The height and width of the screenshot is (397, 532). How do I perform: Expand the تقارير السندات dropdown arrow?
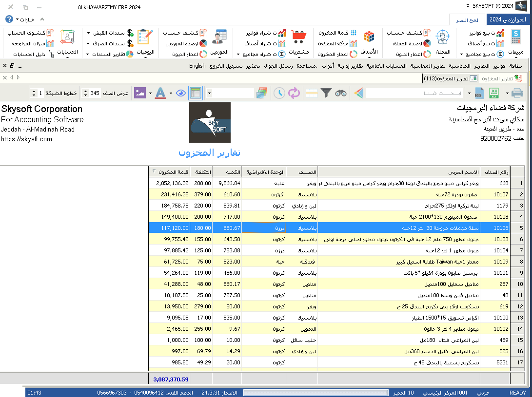pyautogui.click(x=88, y=54)
